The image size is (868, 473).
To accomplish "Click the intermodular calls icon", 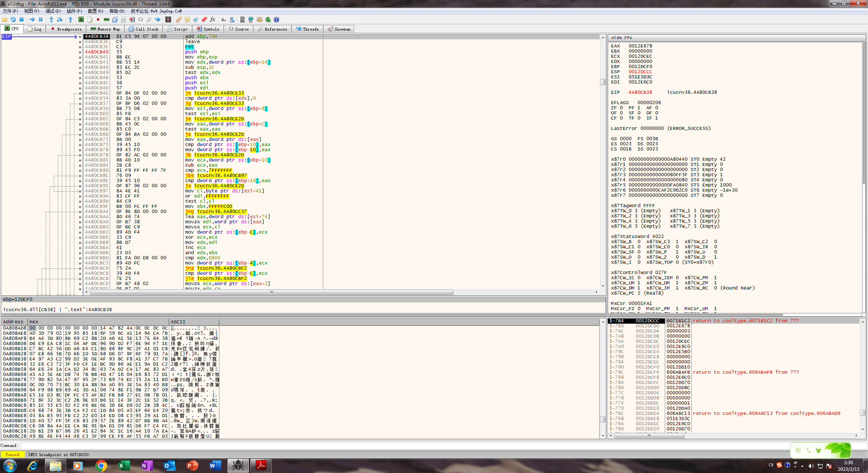I will pos(232,19).
